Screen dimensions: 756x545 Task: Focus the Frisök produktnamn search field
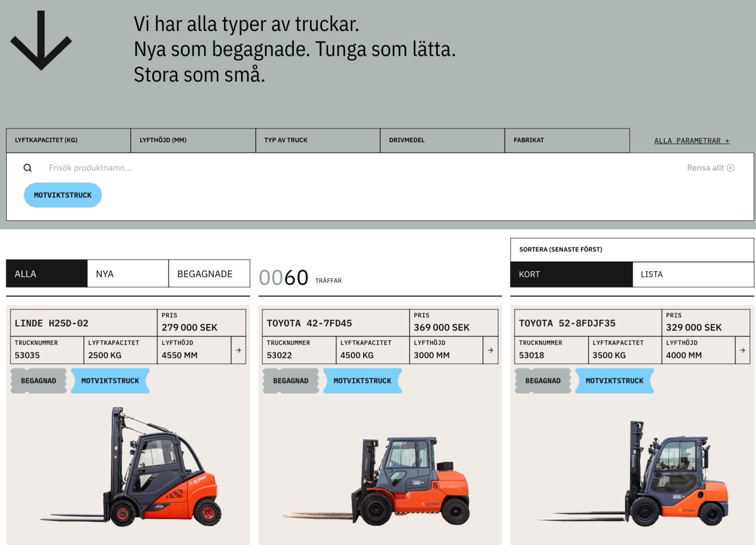click(x=284, y=168)
